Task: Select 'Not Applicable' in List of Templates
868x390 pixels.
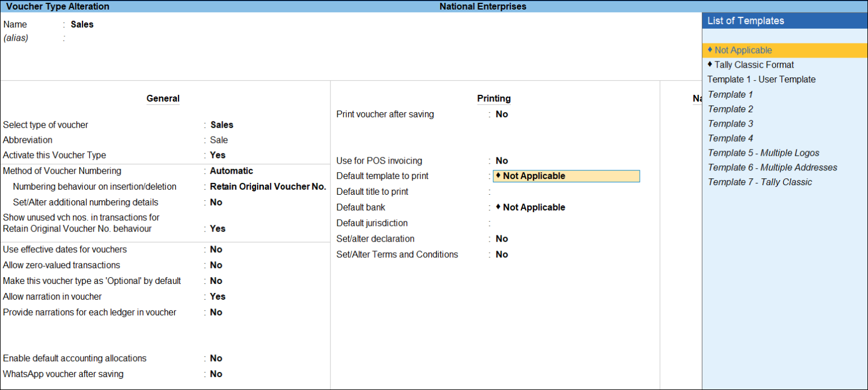Action: click(x=784, y=50)
